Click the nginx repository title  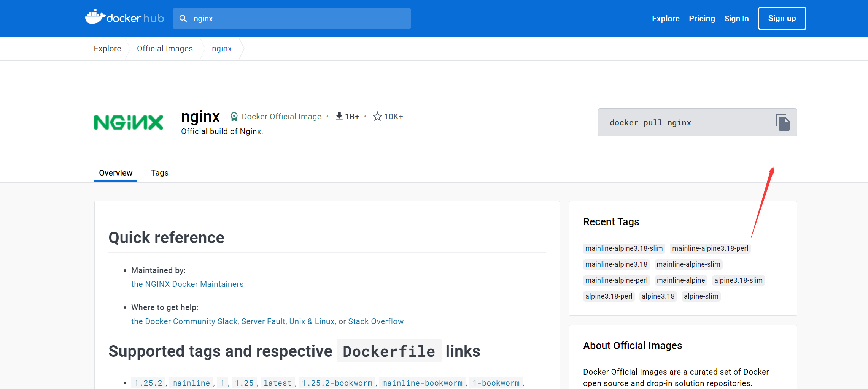point(200,117)
